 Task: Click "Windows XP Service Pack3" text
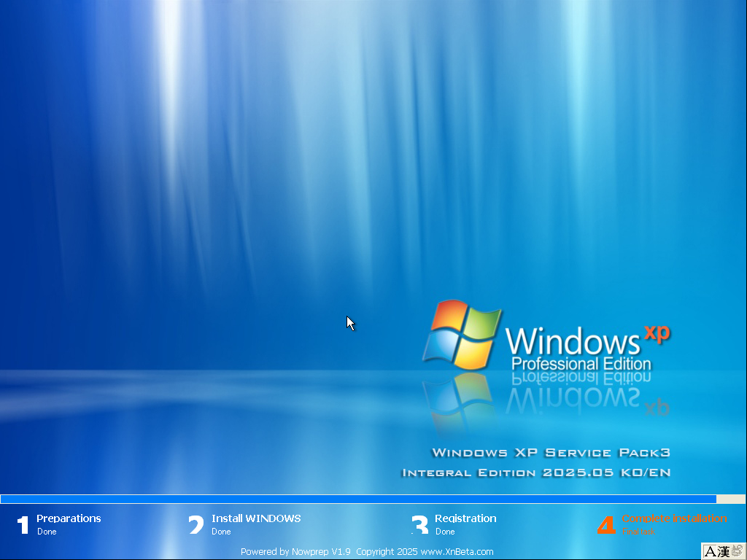pyautogui.click(x=551, y=452)
